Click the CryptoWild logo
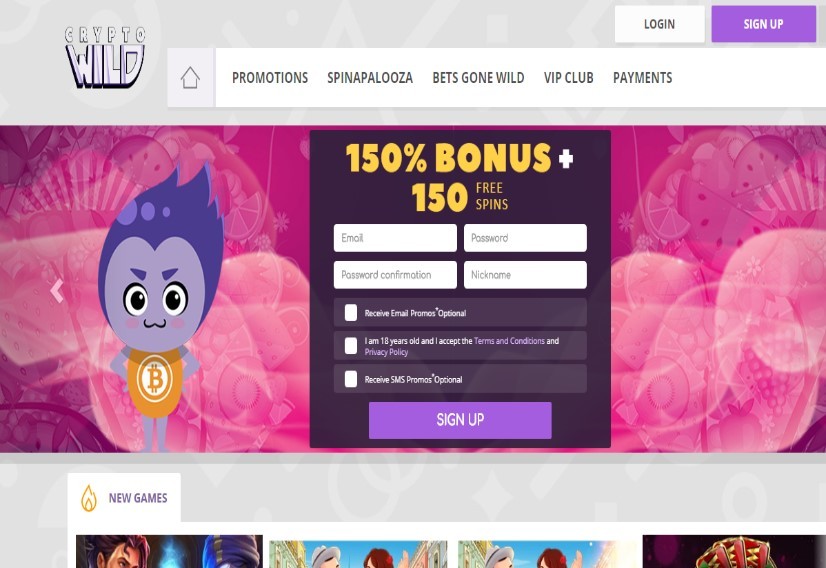The height and width of the screenshot is (568, 826). pos(105,57)
